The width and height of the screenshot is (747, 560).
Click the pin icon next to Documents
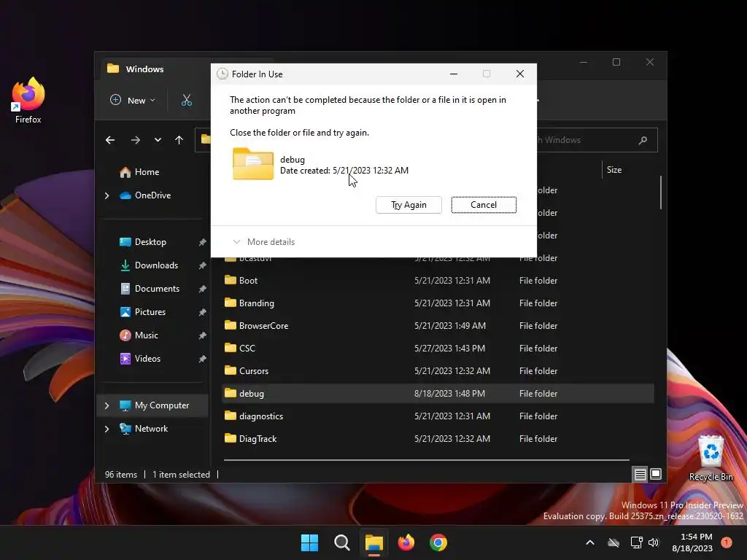click(202, 289)
